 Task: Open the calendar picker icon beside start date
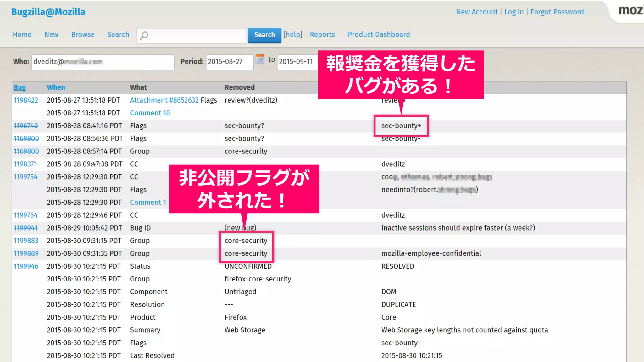coord(260,59)
